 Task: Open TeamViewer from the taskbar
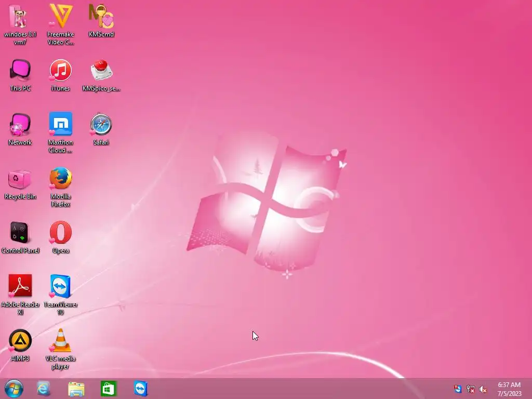141,389
